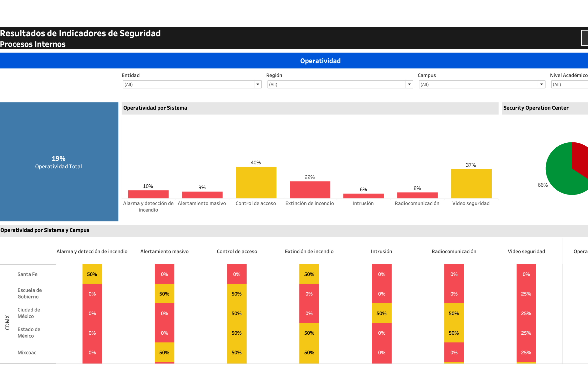Select Santa Fe's 50% Alarma cell
This screenshot has width=588, height=390.
point(92,274)
